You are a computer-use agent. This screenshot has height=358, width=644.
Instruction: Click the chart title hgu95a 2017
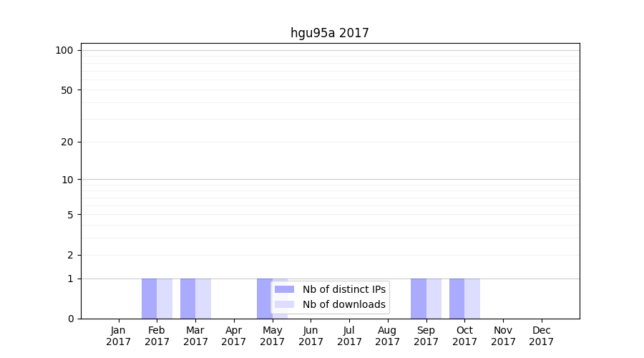coord(329,33)
